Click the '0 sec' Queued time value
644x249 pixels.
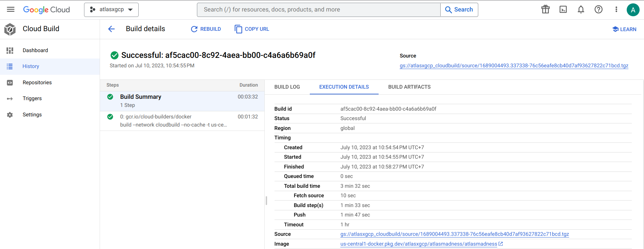coord(346,176)
